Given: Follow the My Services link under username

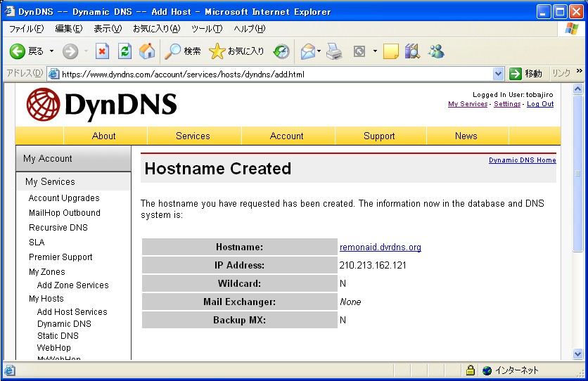Looking at the screenshot, I should click(468, 104).
